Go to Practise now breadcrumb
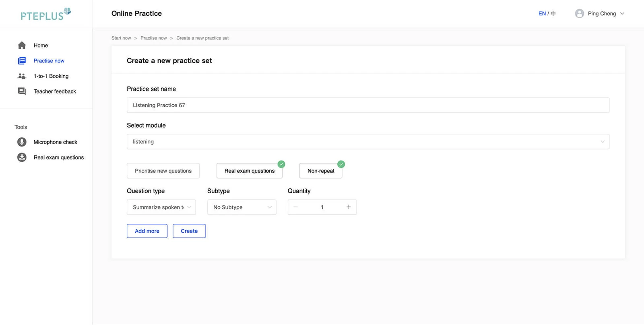 coord(154,38)
